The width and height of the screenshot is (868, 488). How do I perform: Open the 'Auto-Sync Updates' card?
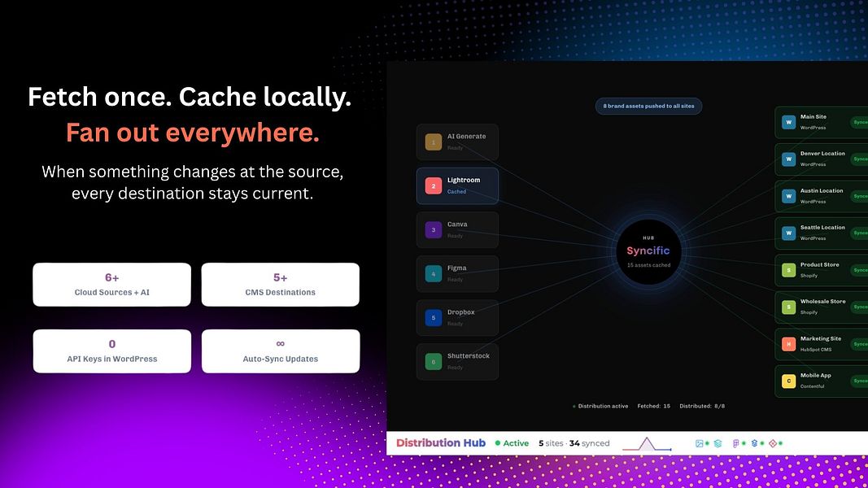[280, 351]
